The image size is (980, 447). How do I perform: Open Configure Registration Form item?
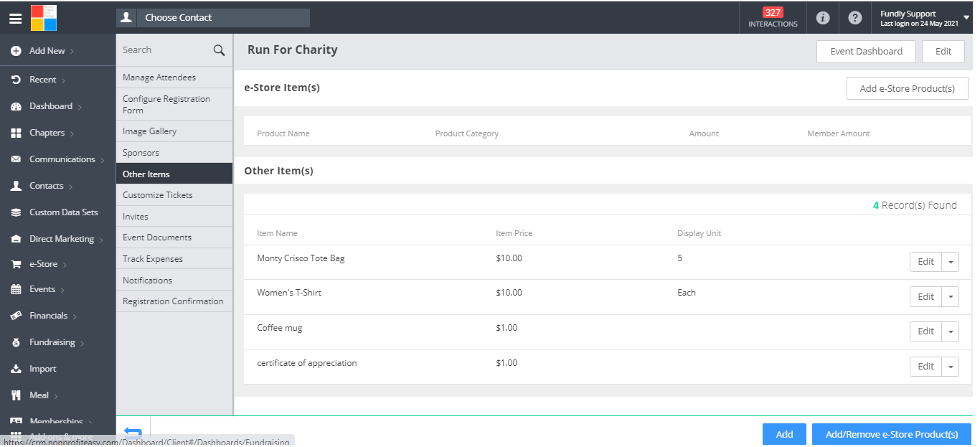[174, 105]
